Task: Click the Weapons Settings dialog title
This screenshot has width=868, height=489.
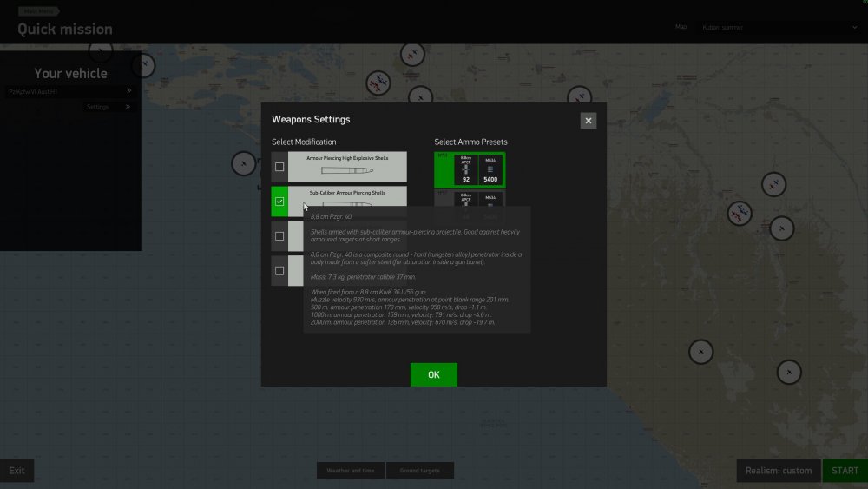Action: (311, 120)
